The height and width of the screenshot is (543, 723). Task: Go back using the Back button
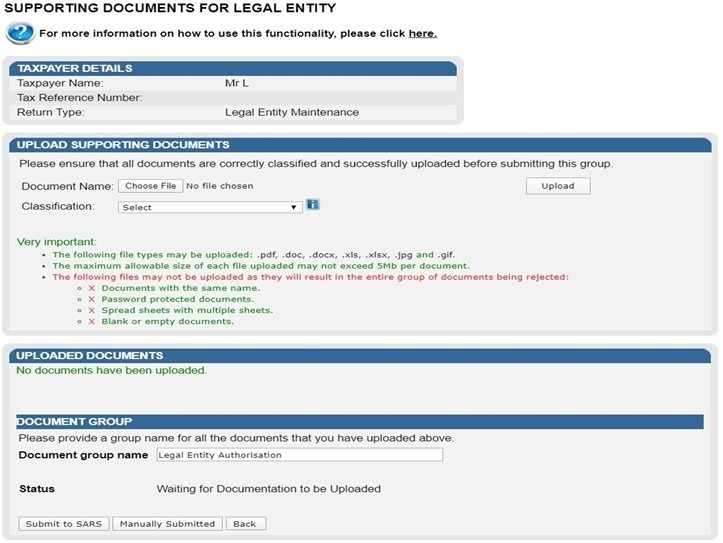coord(245,524)
